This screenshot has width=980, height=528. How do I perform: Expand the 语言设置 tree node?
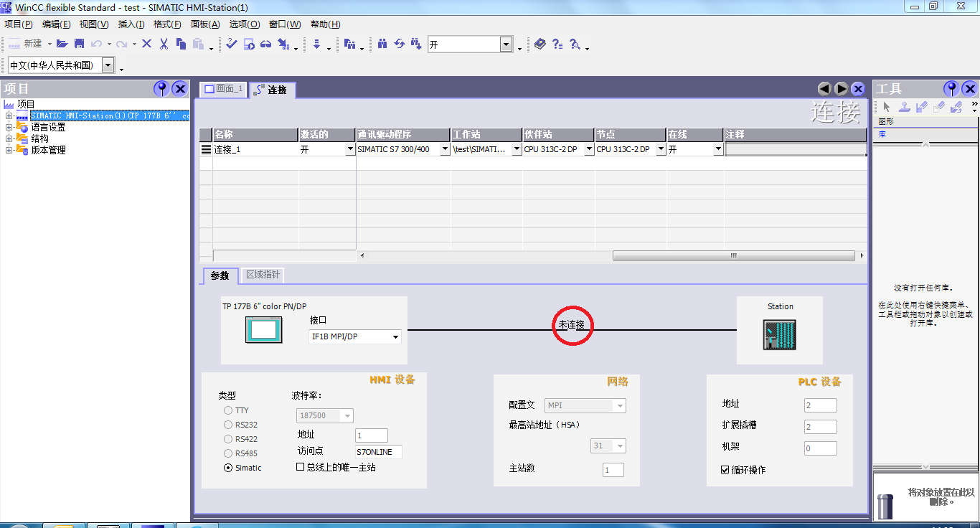coord(9,128)
